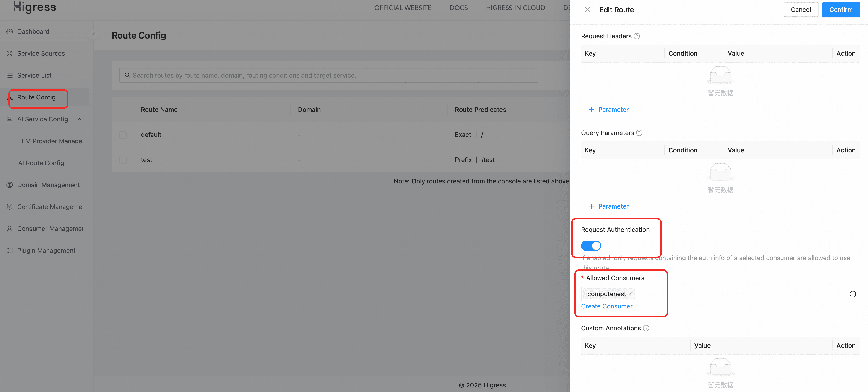Remove the computenest consumer tag

coord(630,294)
